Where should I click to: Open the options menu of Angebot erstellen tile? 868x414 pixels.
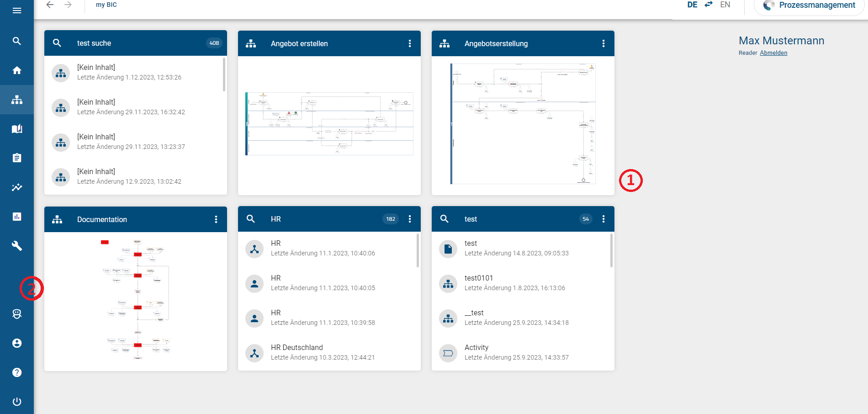tap(410, 43)
